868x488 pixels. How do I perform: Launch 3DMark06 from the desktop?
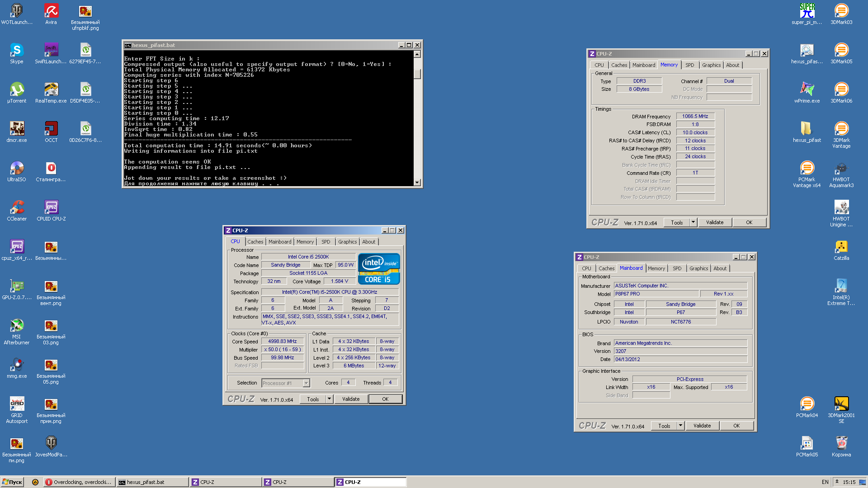click(x=841, y=93)
